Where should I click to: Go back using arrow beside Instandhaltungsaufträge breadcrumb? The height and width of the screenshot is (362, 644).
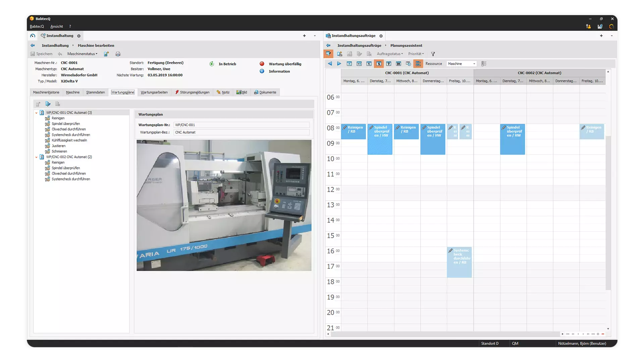click(328, 45)
